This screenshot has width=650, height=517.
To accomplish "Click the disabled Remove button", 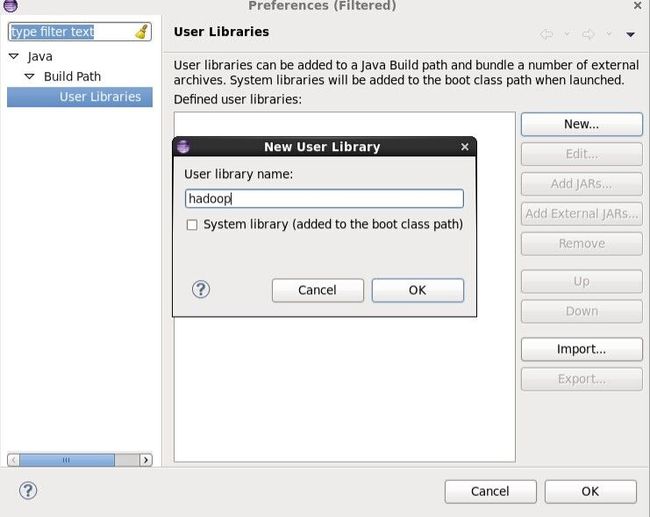I will tap(582, 243).
